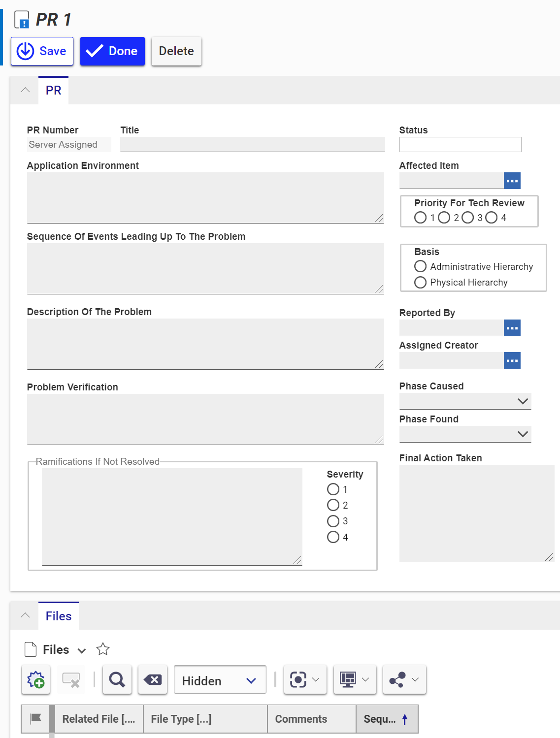560x738 pixels.
Task: Click the Done button
Action: pos(112,51)
